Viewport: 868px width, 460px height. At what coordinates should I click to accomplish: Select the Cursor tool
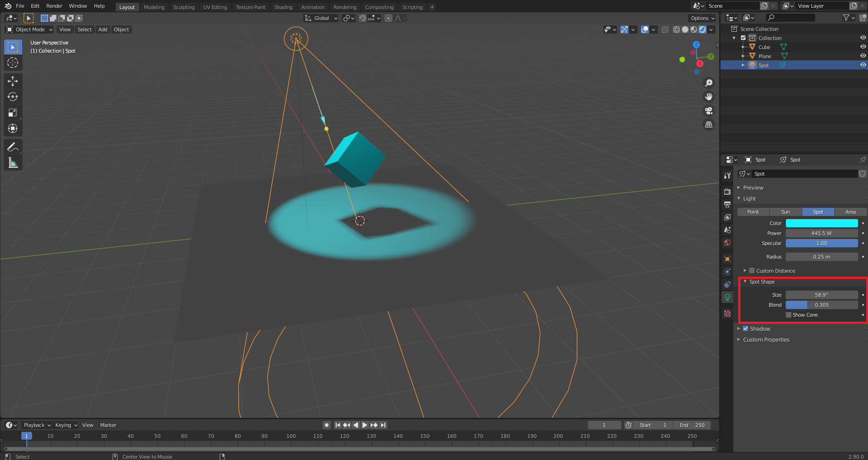(x=13, y=63)
